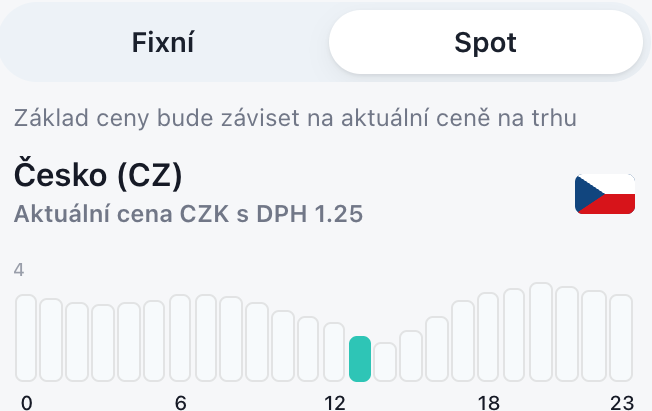
Task: Click the hour 18 axis label
Action: tap(488, 402)
